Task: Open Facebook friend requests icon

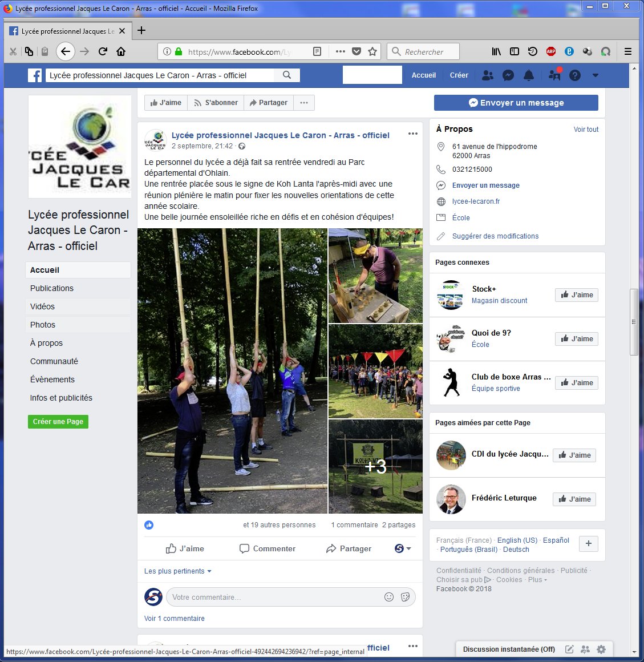Action: click(488, 75)
